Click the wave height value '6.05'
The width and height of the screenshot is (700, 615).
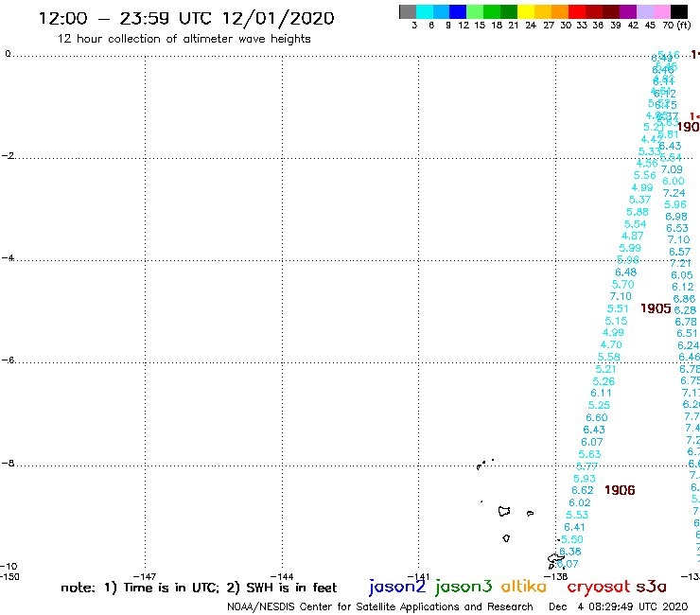point(682,275)
